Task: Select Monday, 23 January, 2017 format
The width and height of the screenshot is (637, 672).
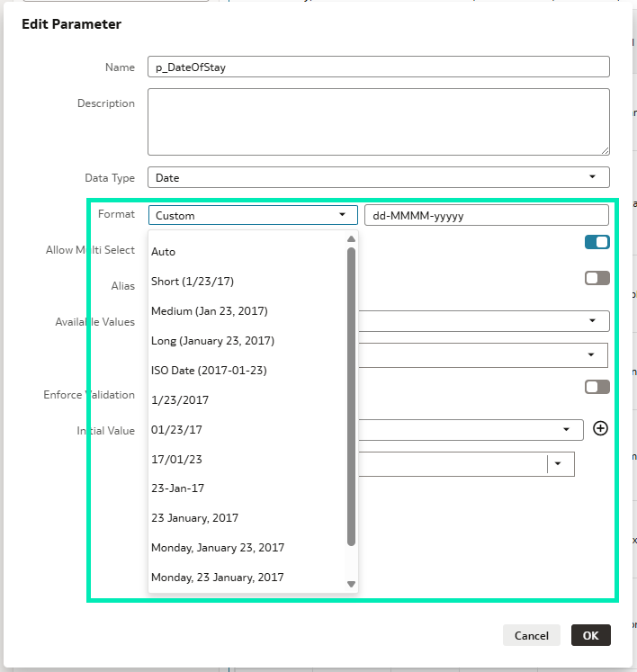Action: click(218, 577)
